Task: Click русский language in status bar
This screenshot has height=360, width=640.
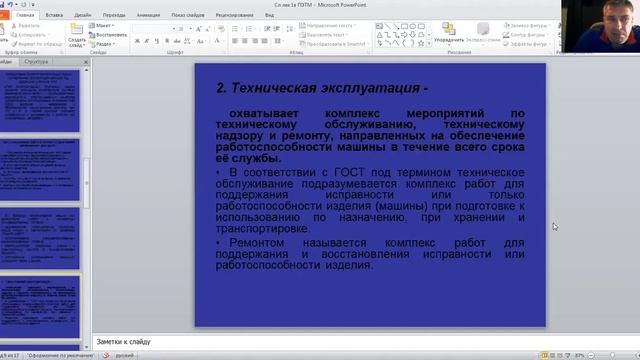Action: 124,356
